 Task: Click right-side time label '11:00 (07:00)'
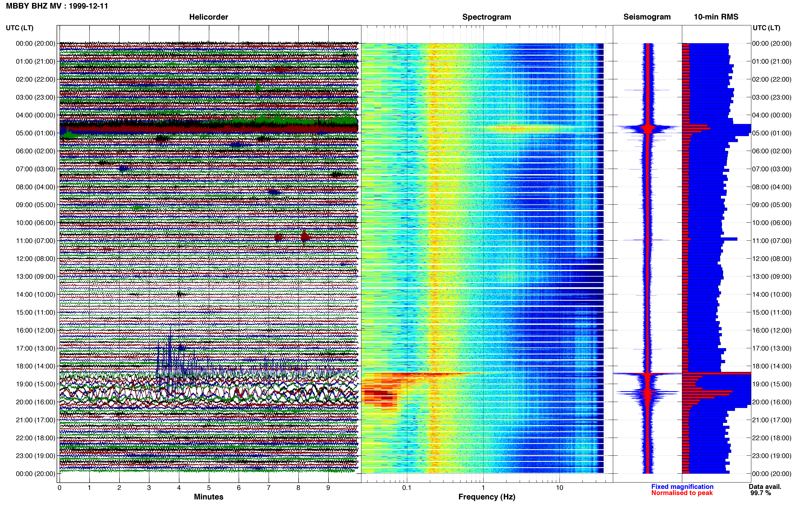click(x=772, y=240)
